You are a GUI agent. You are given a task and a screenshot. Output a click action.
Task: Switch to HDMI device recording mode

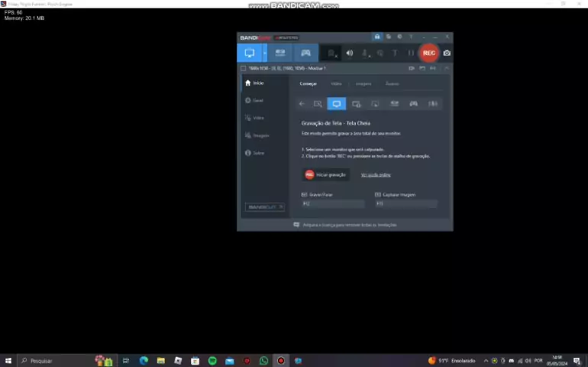click(280, 53)
